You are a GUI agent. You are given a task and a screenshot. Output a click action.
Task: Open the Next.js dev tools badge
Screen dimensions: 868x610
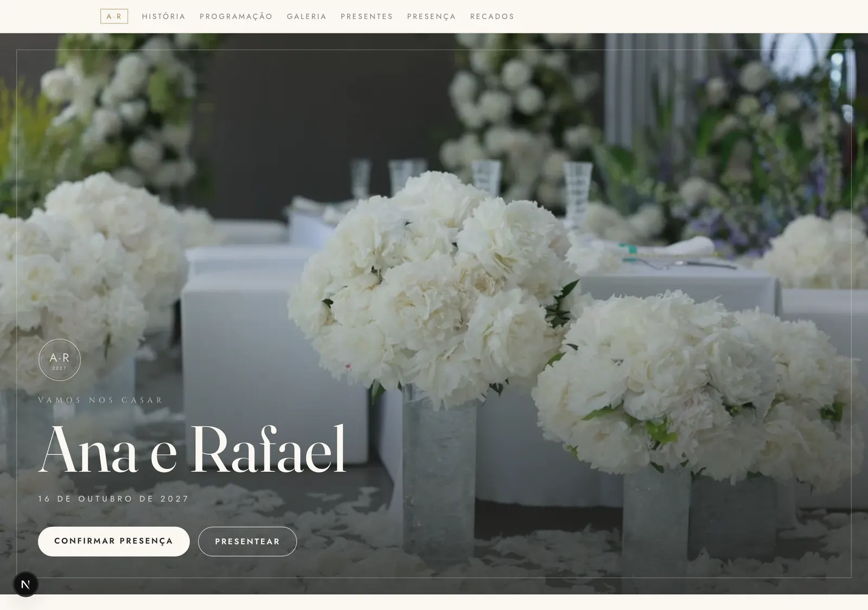click(25, 585)
